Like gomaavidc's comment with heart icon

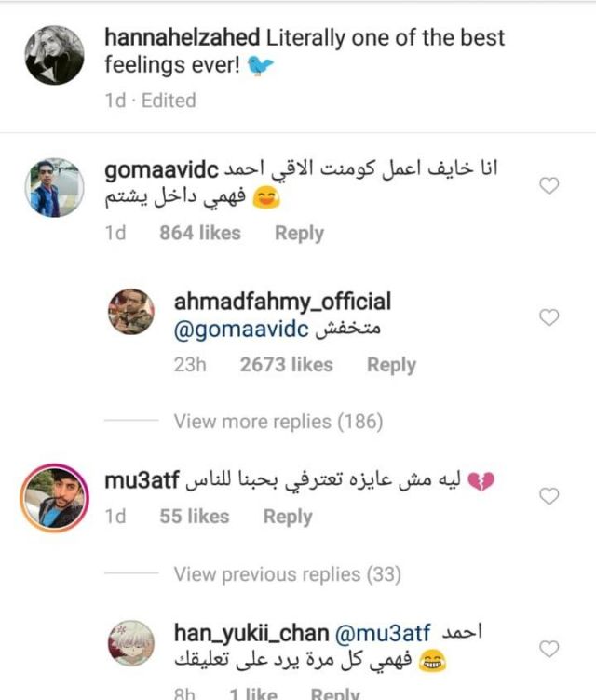[x=549, y=186]
